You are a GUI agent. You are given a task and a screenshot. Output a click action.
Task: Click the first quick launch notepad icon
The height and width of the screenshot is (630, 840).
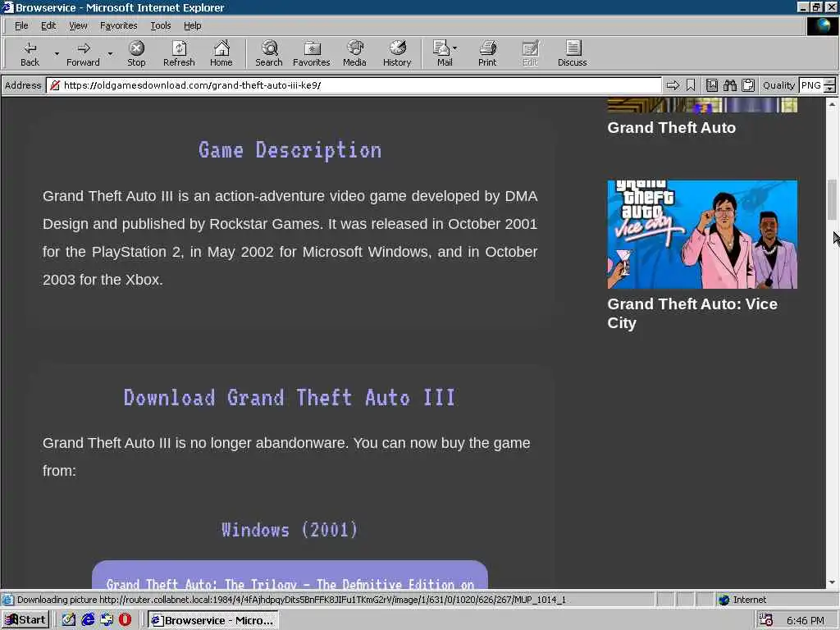point(69,620)
